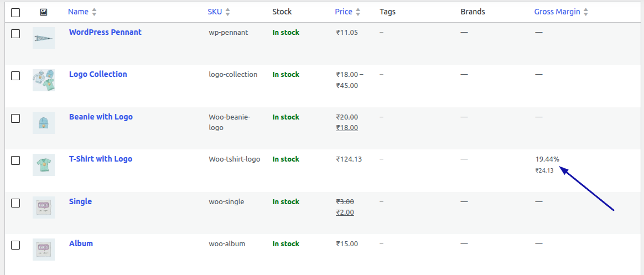Click the Tags column header
Viewport: 644px width, 275px height.
tap(388, 12)
